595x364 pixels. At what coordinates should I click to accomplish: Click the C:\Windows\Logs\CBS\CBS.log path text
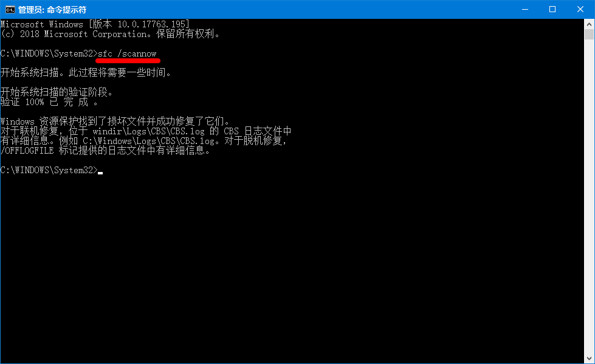pyautogui.click(x=149, y=141)
